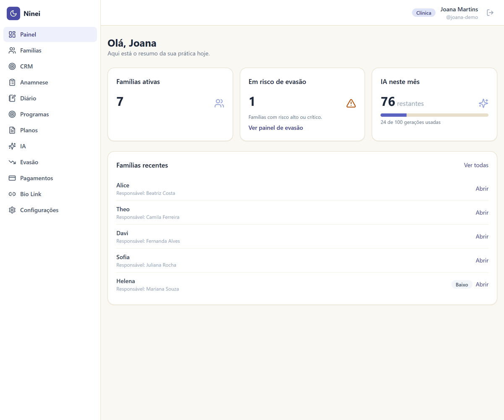Click the Em risco de evasão title
The height and width of the screenshot is (420, 504).
click(x=277, y=81)
